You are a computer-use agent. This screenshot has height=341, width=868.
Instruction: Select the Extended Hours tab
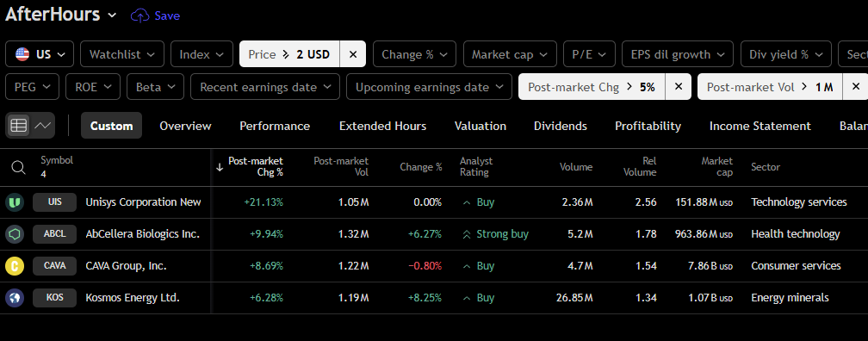click(x=382, y=126)
